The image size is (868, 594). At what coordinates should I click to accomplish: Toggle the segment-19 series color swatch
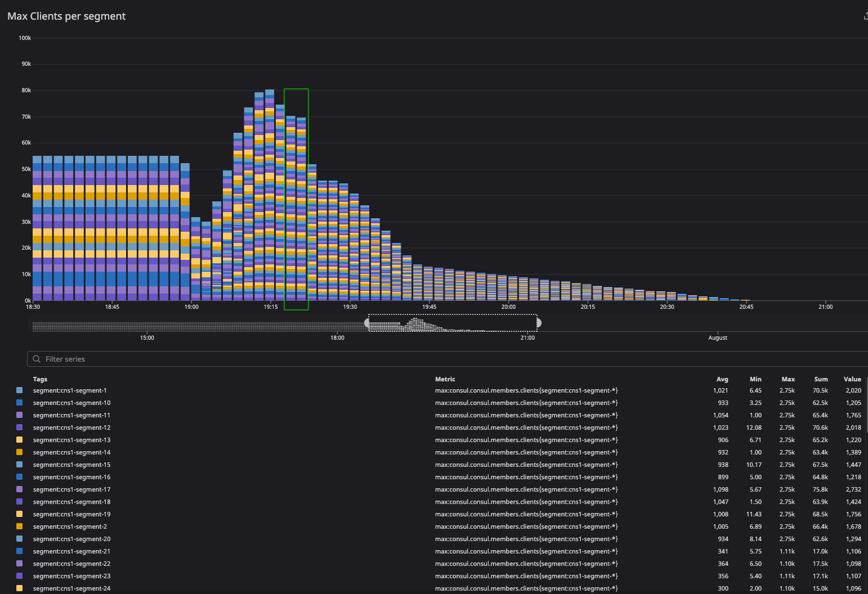[x=20, y=514]
